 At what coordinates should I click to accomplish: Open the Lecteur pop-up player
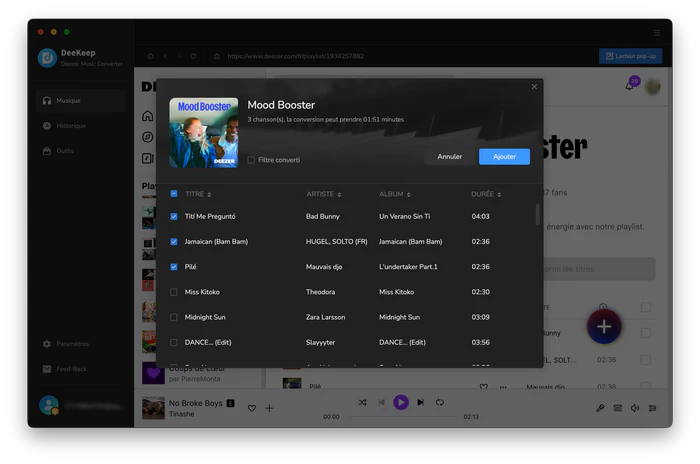[630, 56]
